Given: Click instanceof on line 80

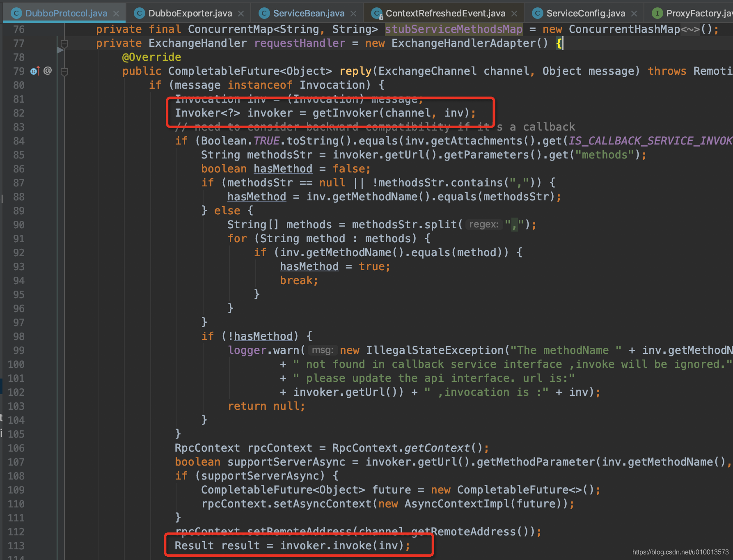Looking at the screenshot, I should point(260,85).
